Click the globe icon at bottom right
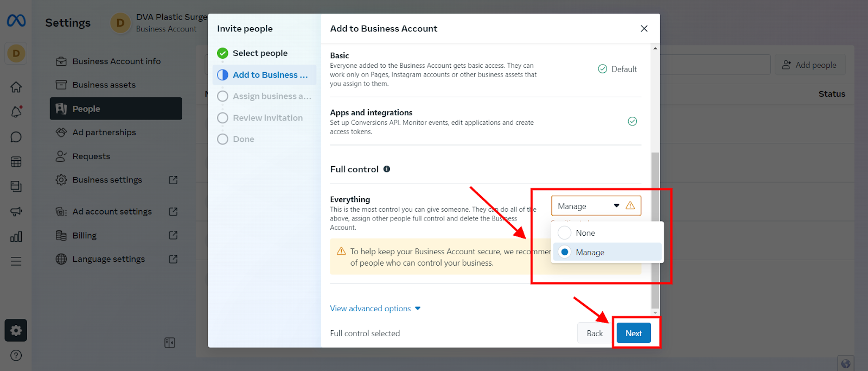The width and height of the screenshot is (868, 371). tap(845, 363)
